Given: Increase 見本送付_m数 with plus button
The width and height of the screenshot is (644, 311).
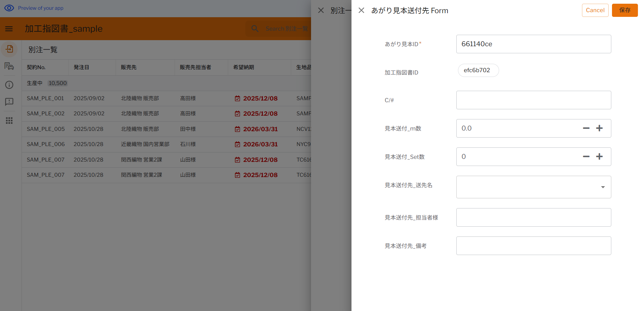Looking at the screenshot, I should coord(599,128).
